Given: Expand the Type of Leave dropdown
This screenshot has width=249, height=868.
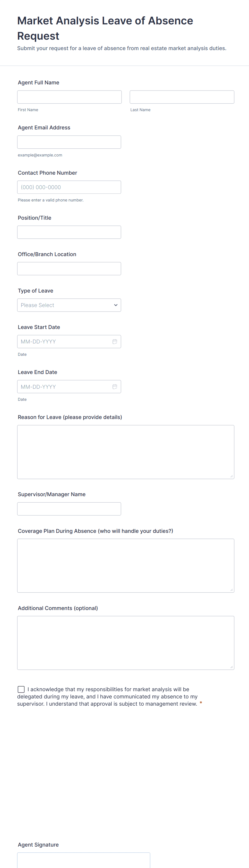Looking at the screenshot, I should (x=69, y=305).
